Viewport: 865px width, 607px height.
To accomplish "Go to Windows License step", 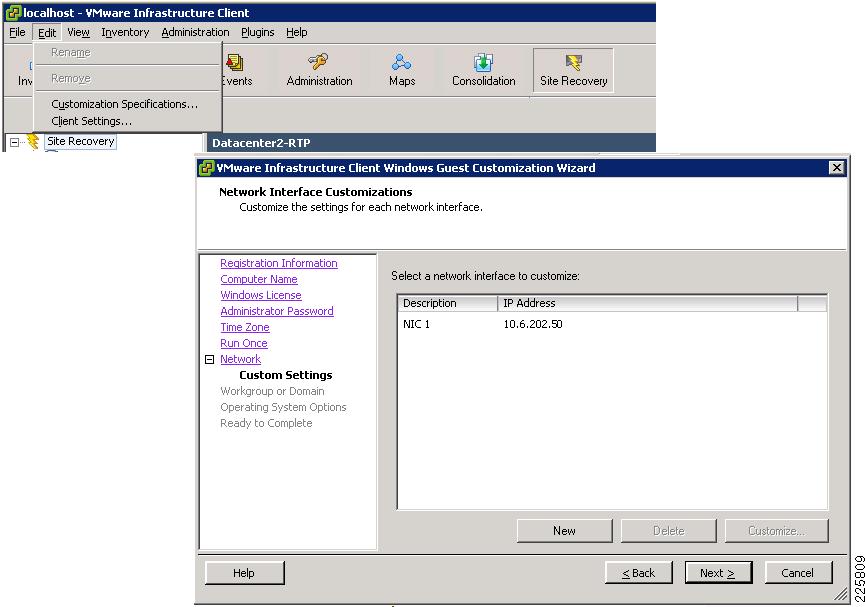I will [261, 295].
